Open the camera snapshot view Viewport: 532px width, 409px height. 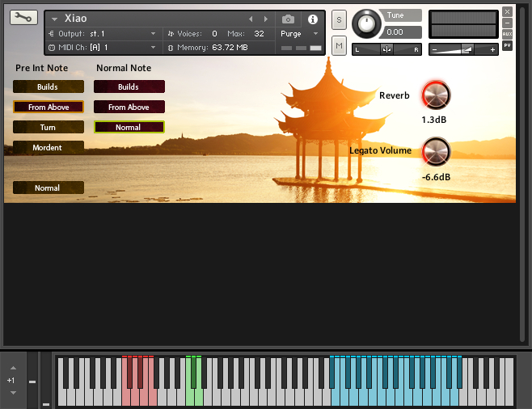click(288, 19)
